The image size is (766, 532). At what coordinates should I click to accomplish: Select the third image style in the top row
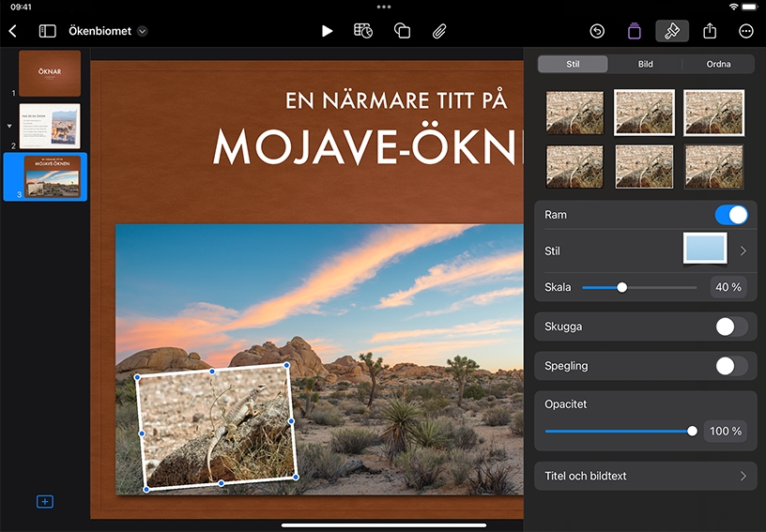pyautogui.click(x=714, y=113)
